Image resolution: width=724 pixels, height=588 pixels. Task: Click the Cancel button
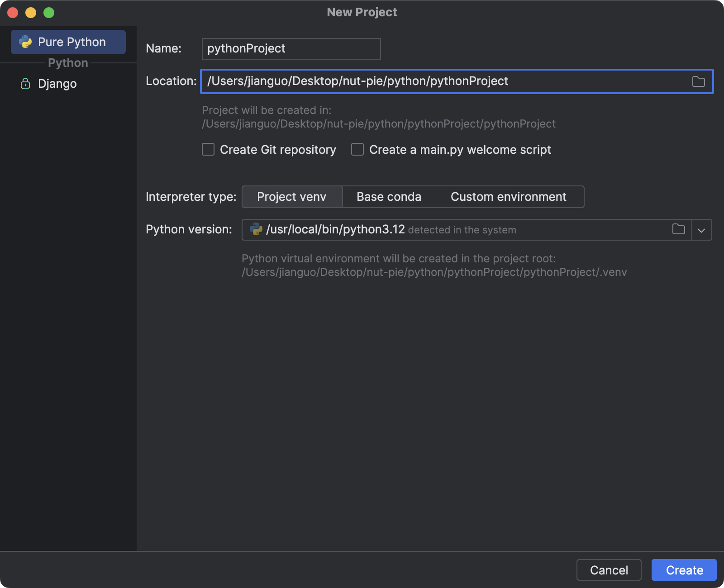point(609,570)
